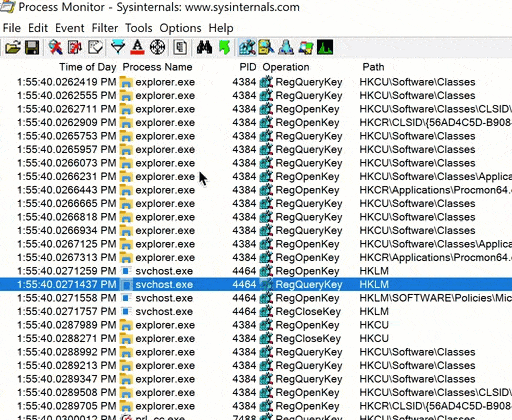Viewport: 512px width, 420px height.
Task: Click explorer.exe name in the 1:55:40.0266934 row
Action: 165,231
